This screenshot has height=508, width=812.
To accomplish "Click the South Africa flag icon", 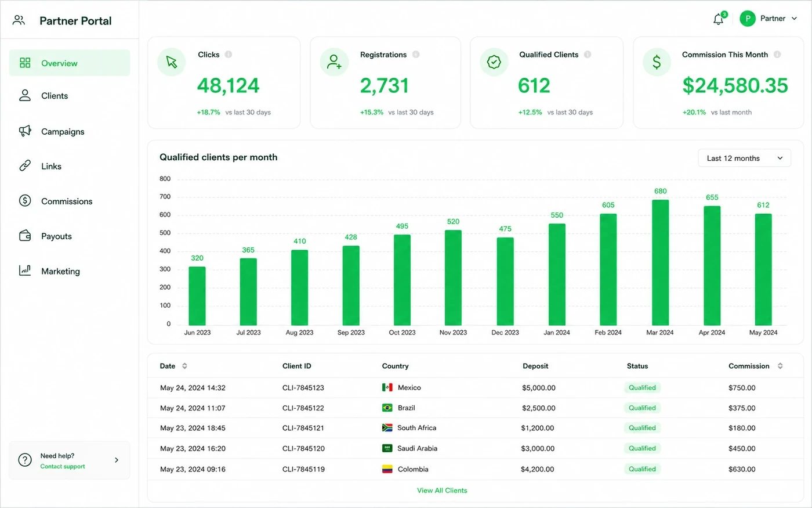I will (x=387, y=427).
